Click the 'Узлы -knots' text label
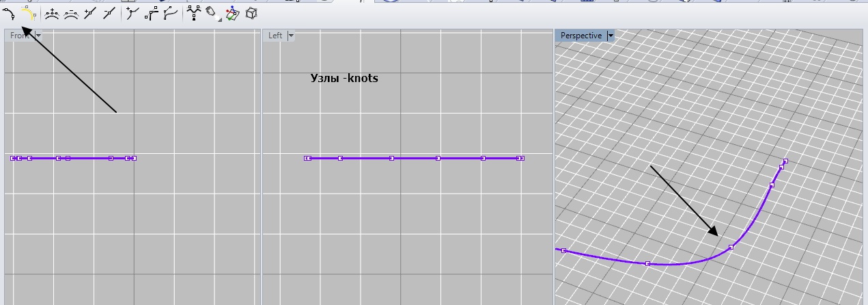 tap(344, 78)
